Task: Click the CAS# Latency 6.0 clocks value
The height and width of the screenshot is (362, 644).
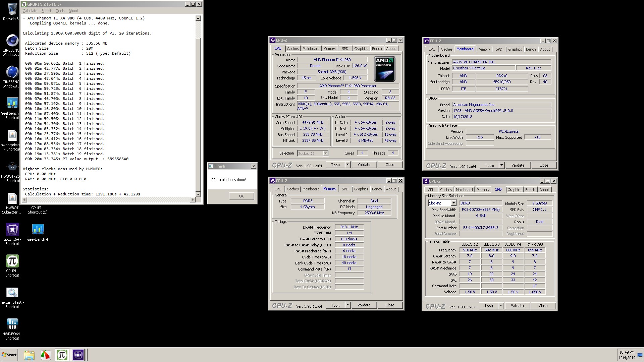Action: 349,239
